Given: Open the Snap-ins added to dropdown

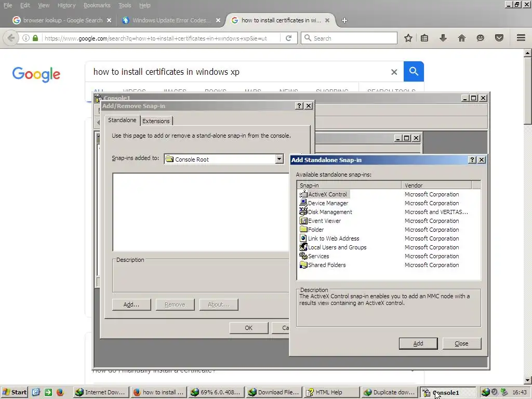Looking at the screenshot, I should (279, 159).
